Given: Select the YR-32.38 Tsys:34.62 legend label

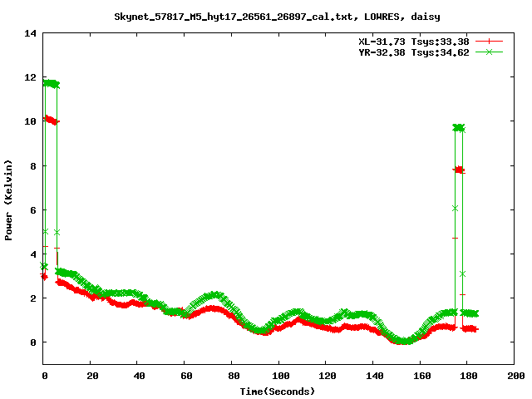Looking at the screenshot, I should click(x=414, y=52).
